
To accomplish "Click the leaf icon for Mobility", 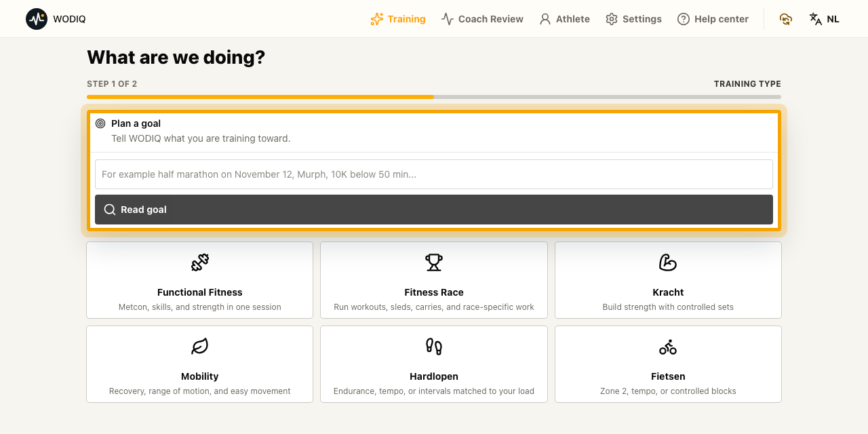I will coord(200,347).
